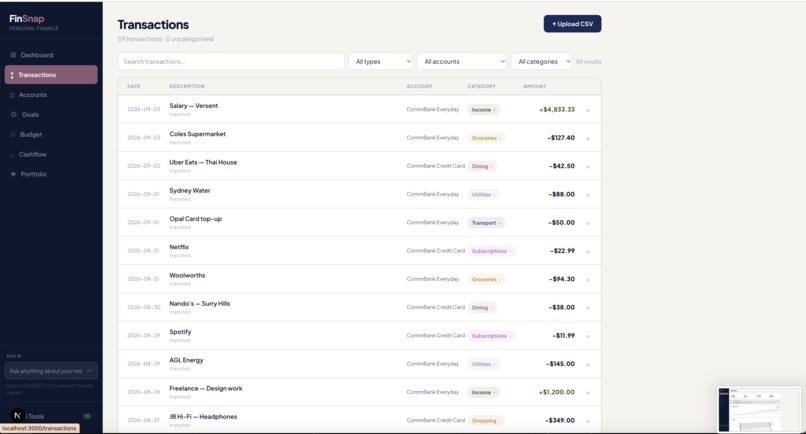Remove the Freelance — Design work row
806x434 pixels.
[x=588, y=393]
